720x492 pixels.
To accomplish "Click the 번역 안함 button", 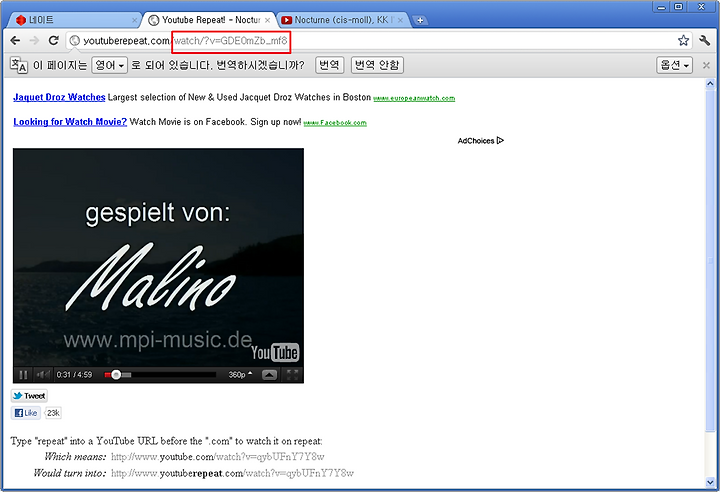I will (x=377, y=65).
